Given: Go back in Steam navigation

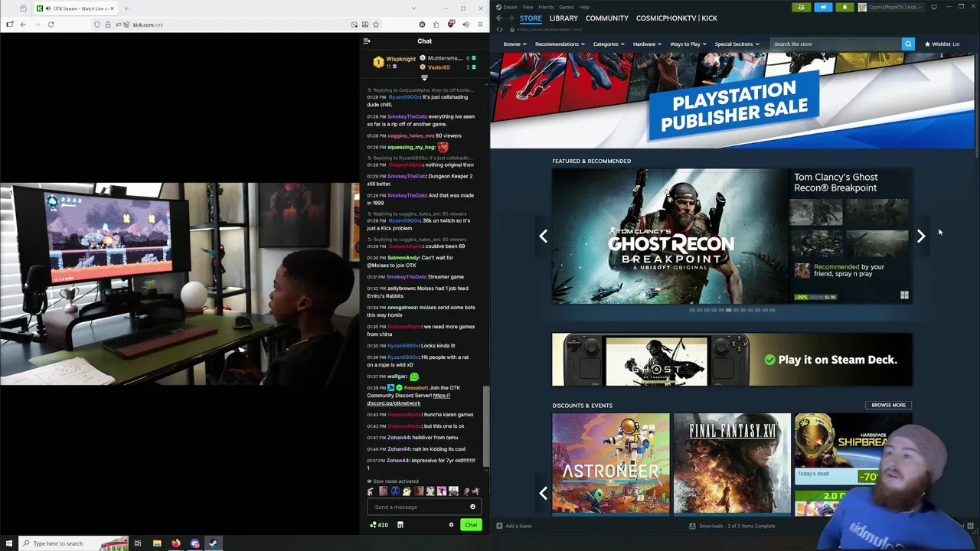Looking at the screenshot, I should (499, 18).
